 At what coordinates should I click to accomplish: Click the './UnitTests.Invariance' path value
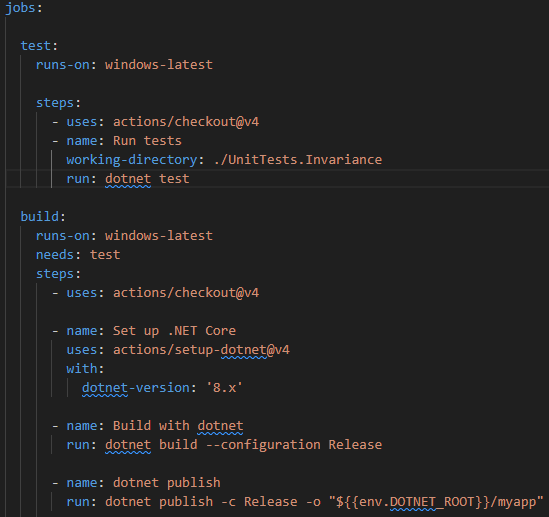pyautogui.click(x=298, y=160)
